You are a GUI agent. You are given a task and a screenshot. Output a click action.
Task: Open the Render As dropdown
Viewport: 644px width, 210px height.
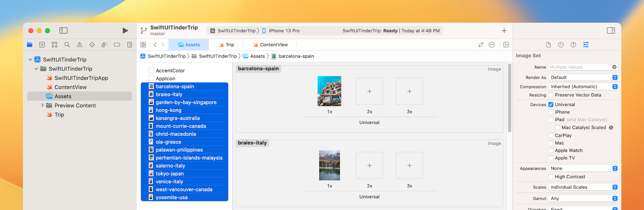[x=583, y=77]
